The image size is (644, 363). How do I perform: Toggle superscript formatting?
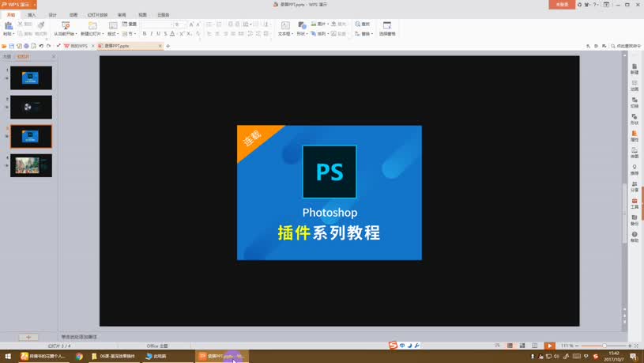coord(182,34)
